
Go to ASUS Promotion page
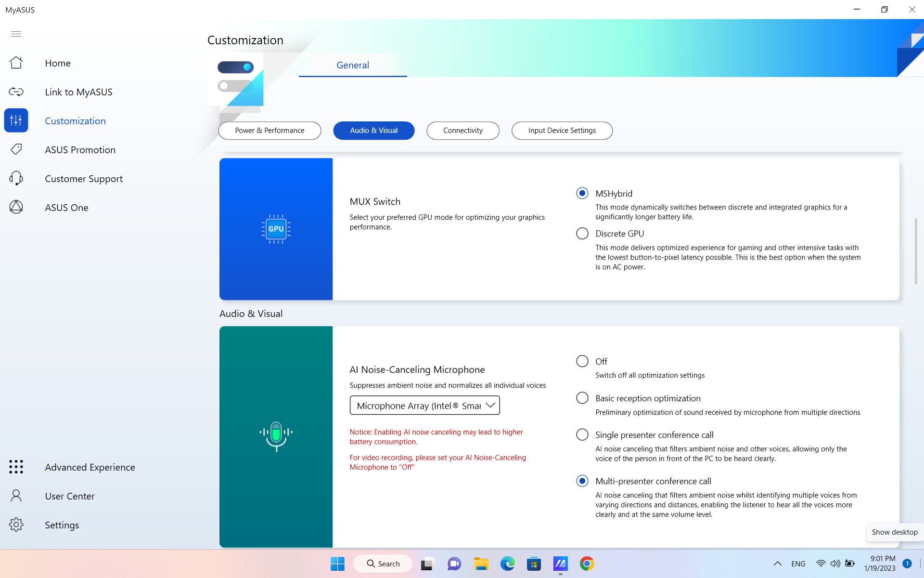pos(80,150)
